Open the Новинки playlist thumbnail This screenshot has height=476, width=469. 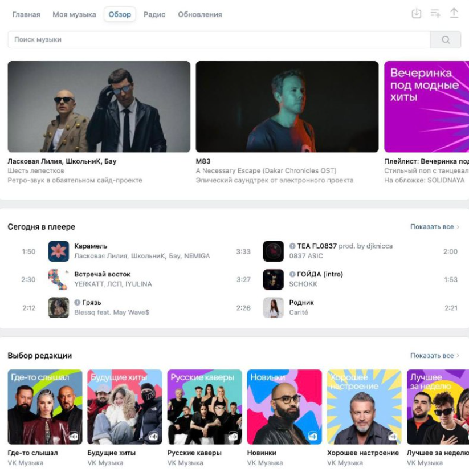[284, 407]
